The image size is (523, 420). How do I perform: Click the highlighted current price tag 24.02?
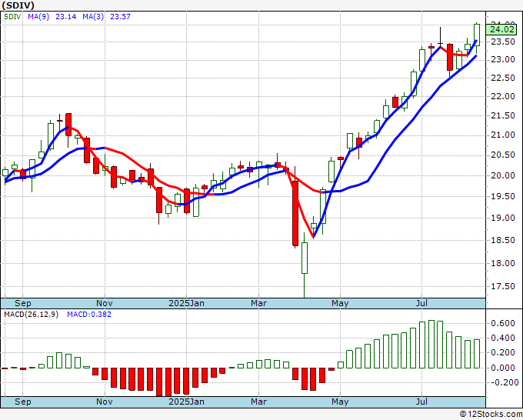click(502, 29)
